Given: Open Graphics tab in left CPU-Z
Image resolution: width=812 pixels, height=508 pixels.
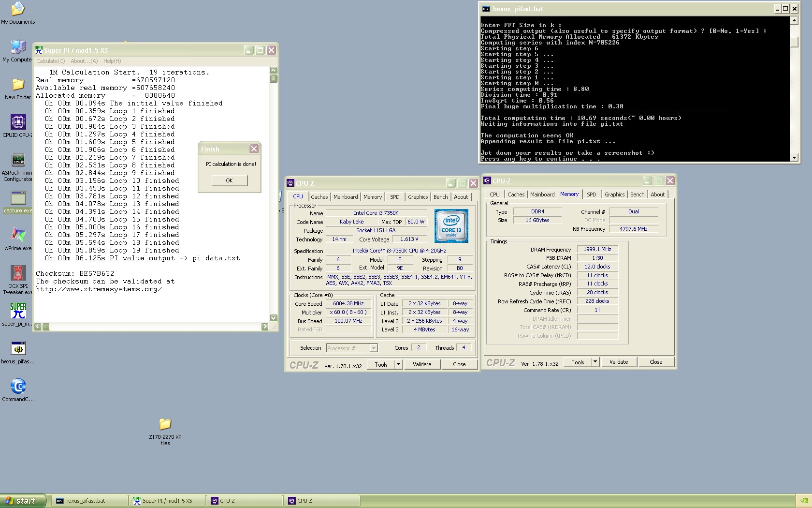Looking at the screenshot, I should click(x=418, y=197).
